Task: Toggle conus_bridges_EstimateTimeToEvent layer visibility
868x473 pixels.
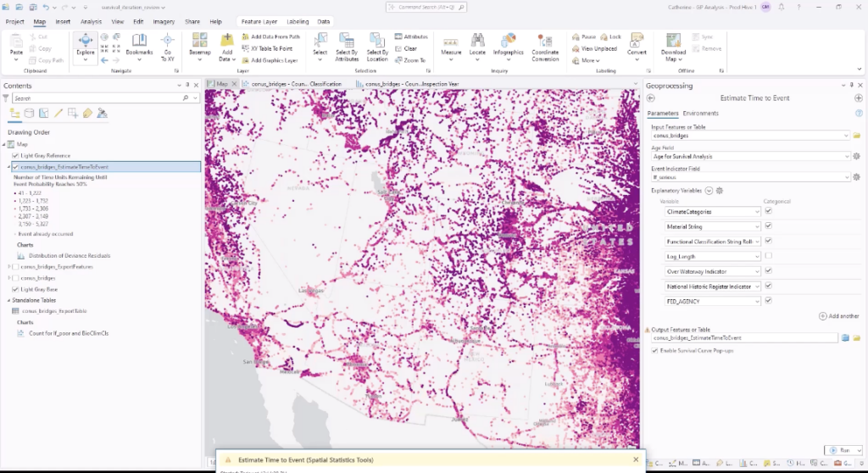Action: click(x=15, y=167)
